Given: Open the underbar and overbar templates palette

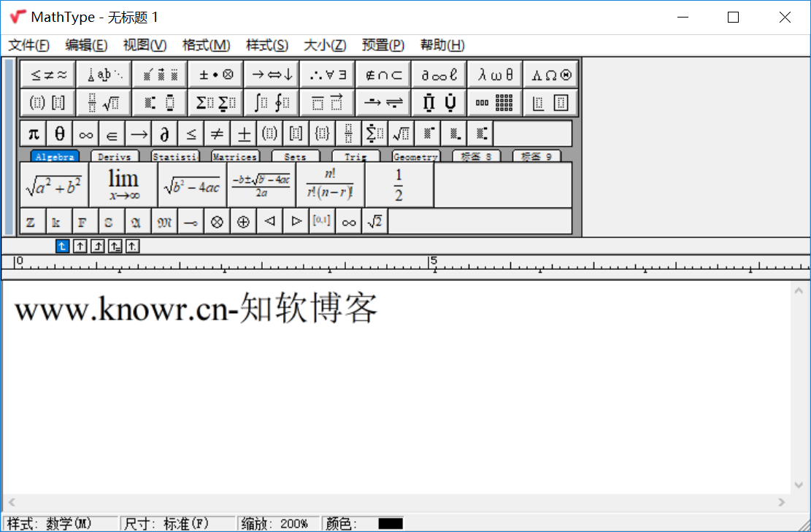Looking at the screenshot, I should pos(328,102).
